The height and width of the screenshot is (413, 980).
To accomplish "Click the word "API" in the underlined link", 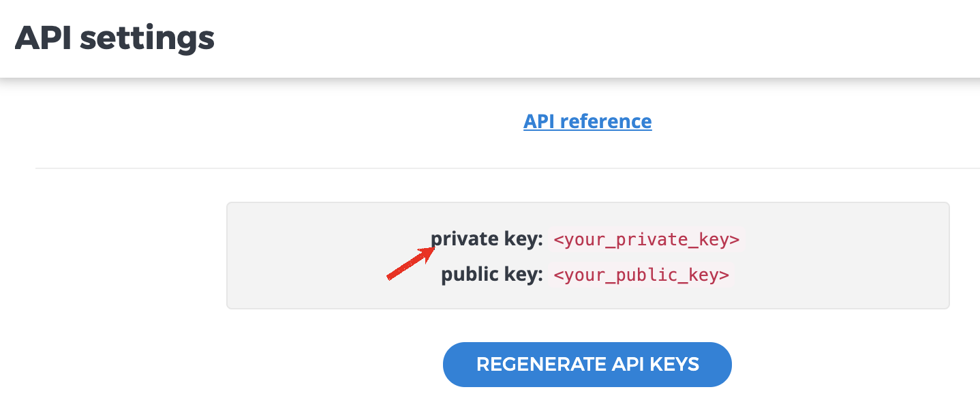I will pyautogui.click(x=539, y=121).
